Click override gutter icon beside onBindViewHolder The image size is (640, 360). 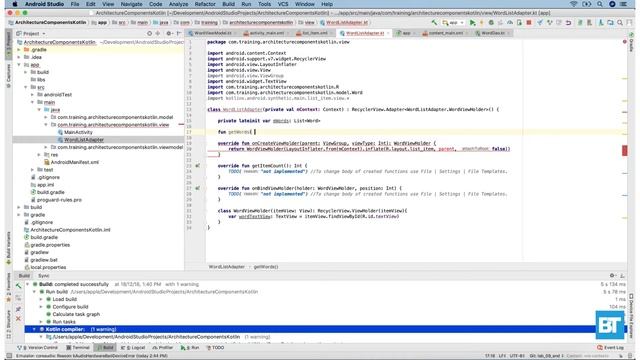[198, 188]
